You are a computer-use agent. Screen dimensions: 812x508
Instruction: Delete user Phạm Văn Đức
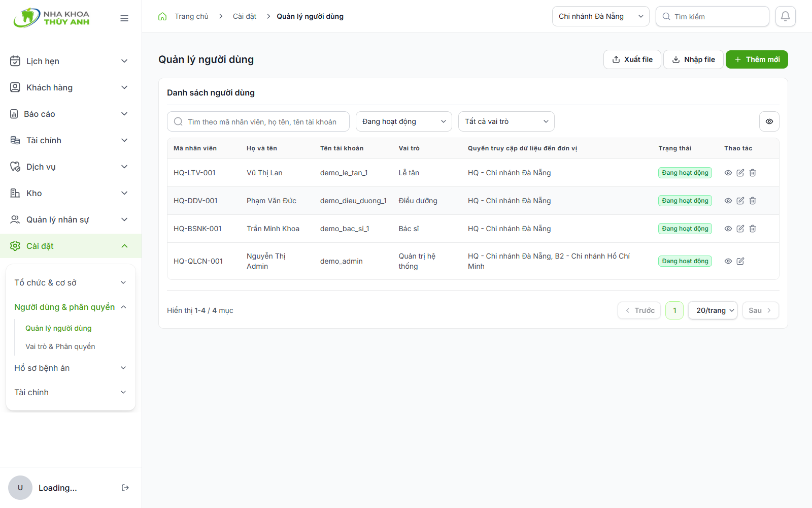(x=753, y=201)
